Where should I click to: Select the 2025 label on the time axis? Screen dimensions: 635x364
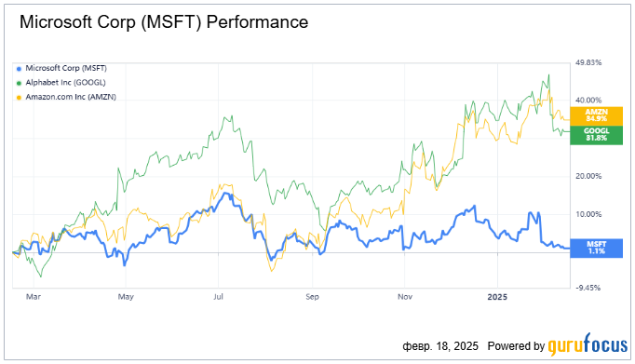pos(497,297)
